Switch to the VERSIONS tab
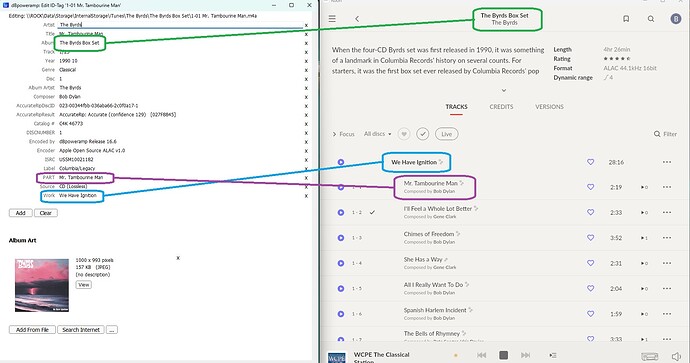This screenshot has height=363, width=690. [x=549, y=107]
